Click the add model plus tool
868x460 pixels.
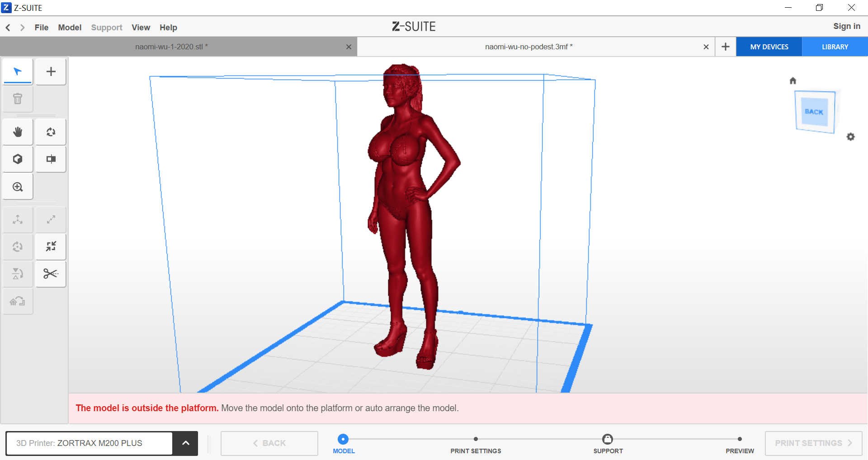51,71
